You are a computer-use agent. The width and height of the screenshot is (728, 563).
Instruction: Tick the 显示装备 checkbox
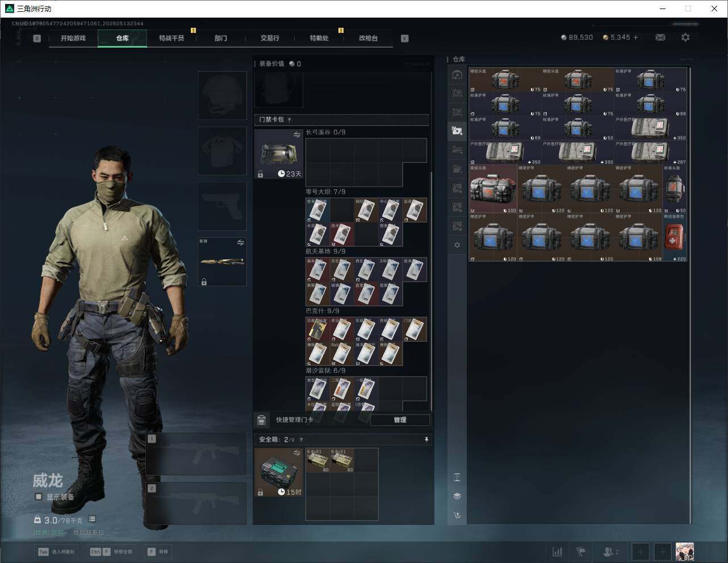39,497
